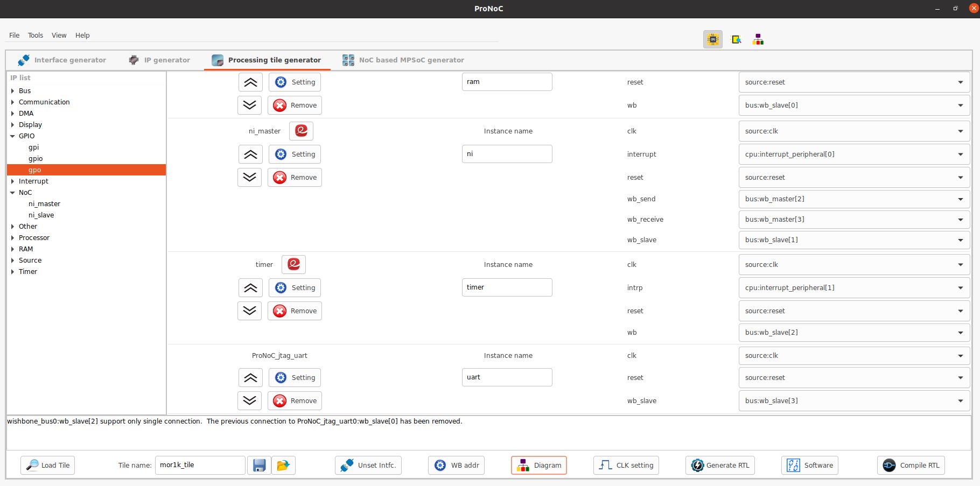Image resolution: width=980 pixels, height=486 pixels.
Task: Open the Help menu
Action: [x=82, y=36]
